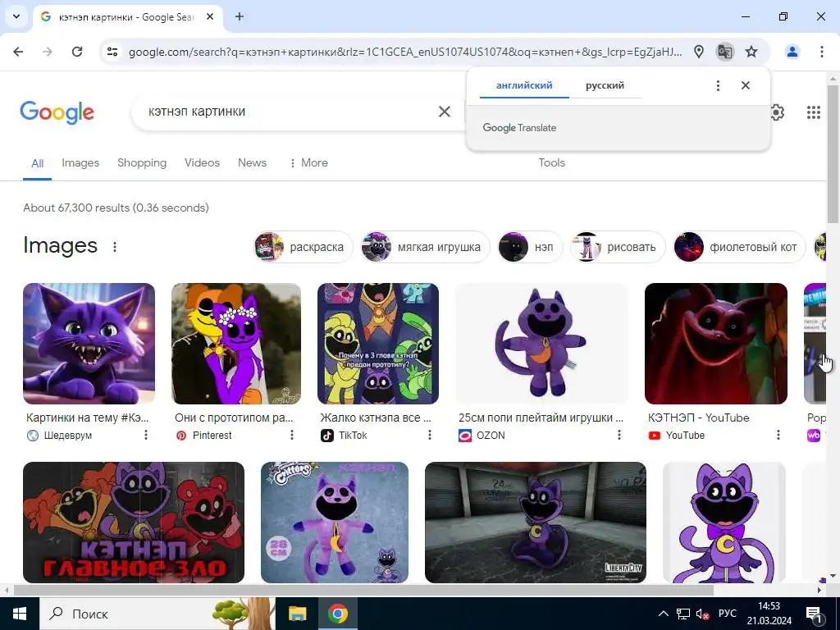Screen dimensions: 840x630
Task: Click the location pin icon in address bar
Action: point(699,52)
